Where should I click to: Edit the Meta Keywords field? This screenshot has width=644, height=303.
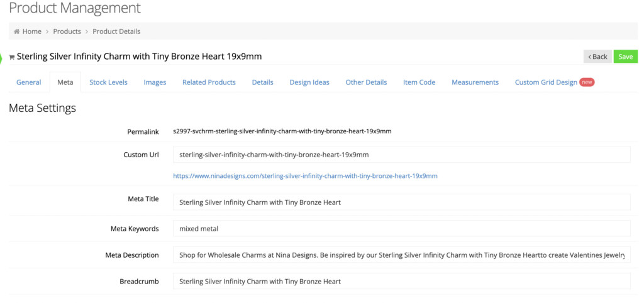pos(401,229)
